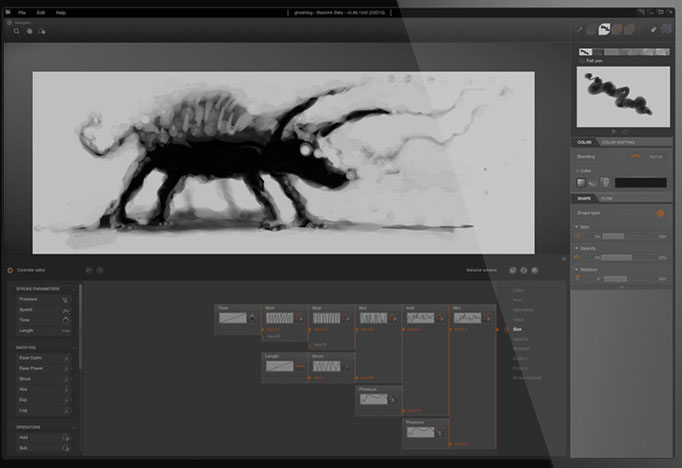Click the Felt pen brush stroke preview
Viewport: 682px width, 468px height.
pyautogui.click(x=623, y=97)
